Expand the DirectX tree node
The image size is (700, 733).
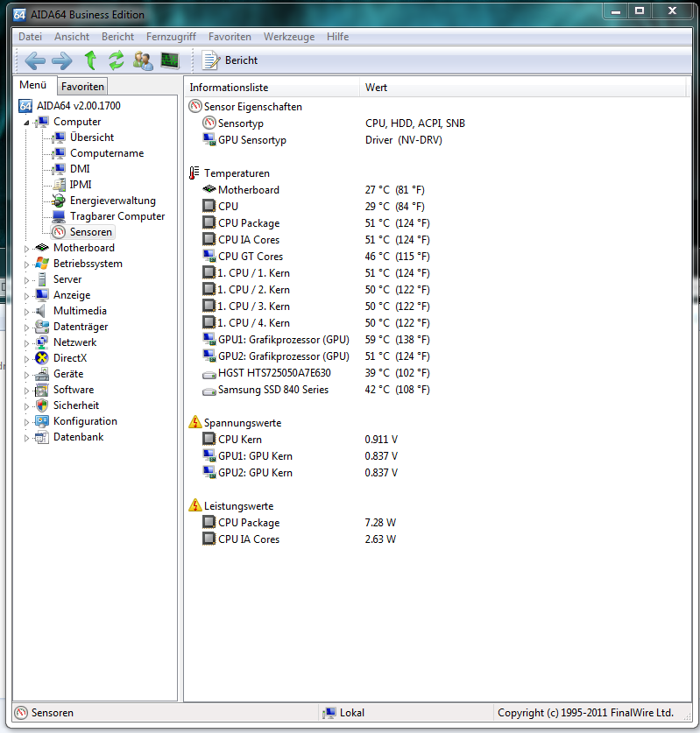pos(26,359)
